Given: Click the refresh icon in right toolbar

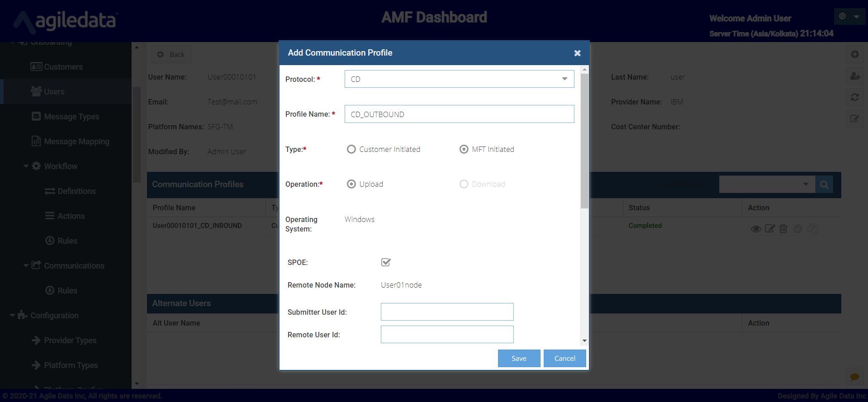Looking at the screenshot, I should pos(855,97).
